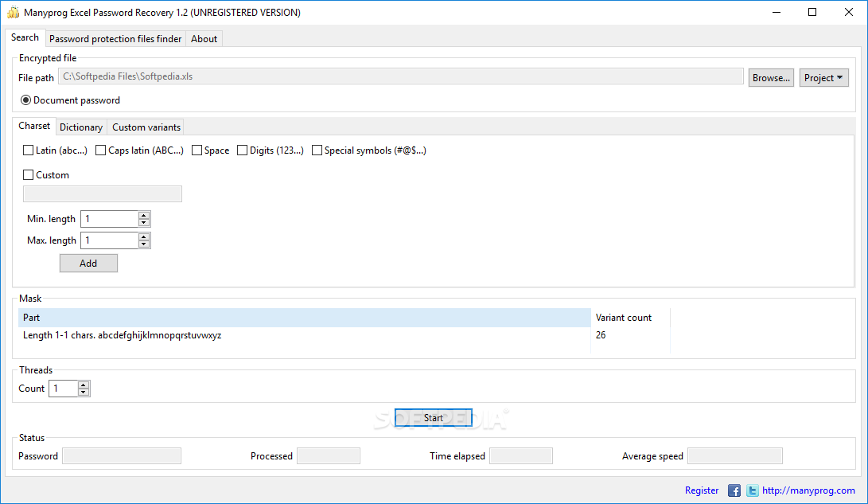The width and height of the screenshot is (868, 504).
Task: Decrease Min. length with down arrow
Action: (144, 223)
